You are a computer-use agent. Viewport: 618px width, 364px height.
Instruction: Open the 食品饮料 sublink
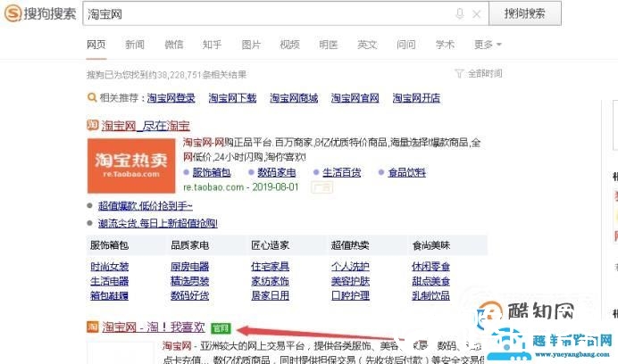[x=406, y=172]
